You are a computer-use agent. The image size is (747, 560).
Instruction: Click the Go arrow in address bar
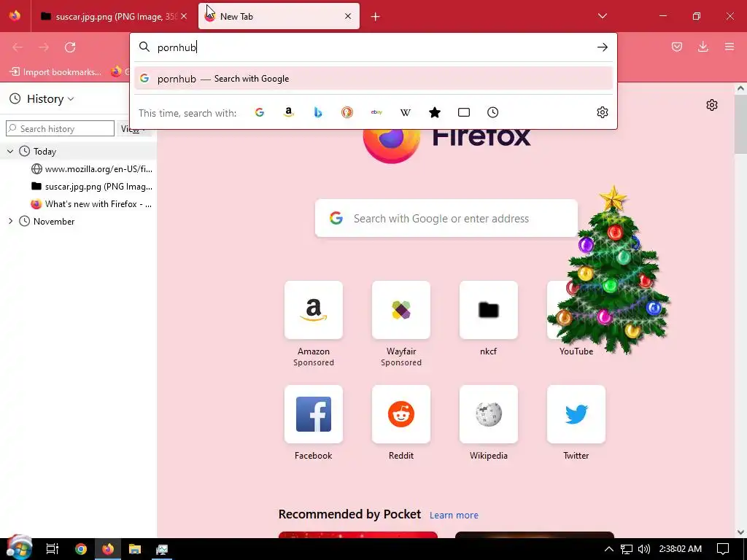coord(602,47)
